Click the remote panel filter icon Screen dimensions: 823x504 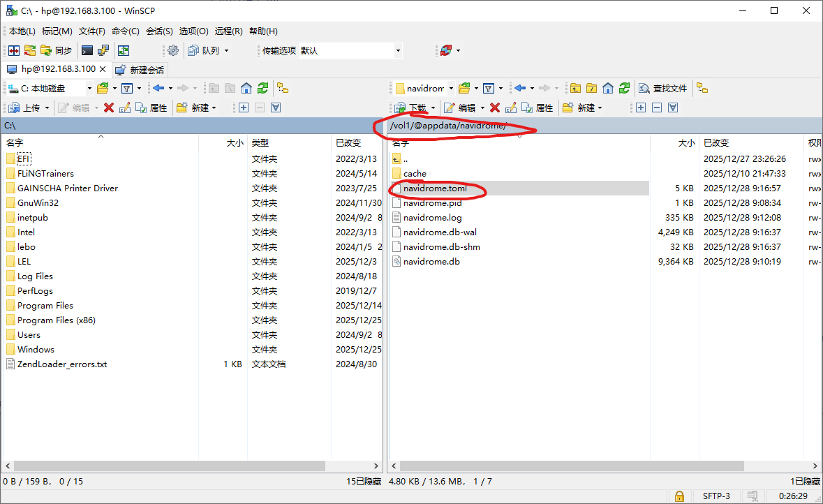(489, 88)
